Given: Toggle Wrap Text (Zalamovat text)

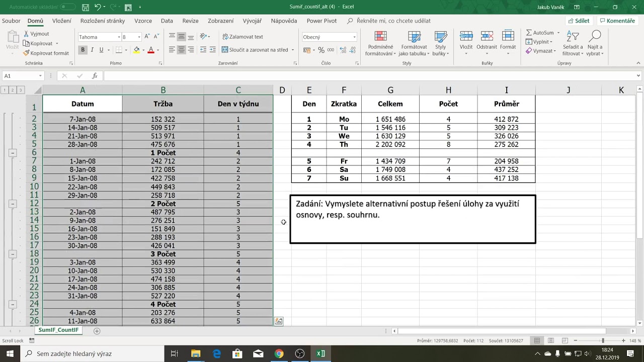Looking at the screenshot, I should click(243, 37).
